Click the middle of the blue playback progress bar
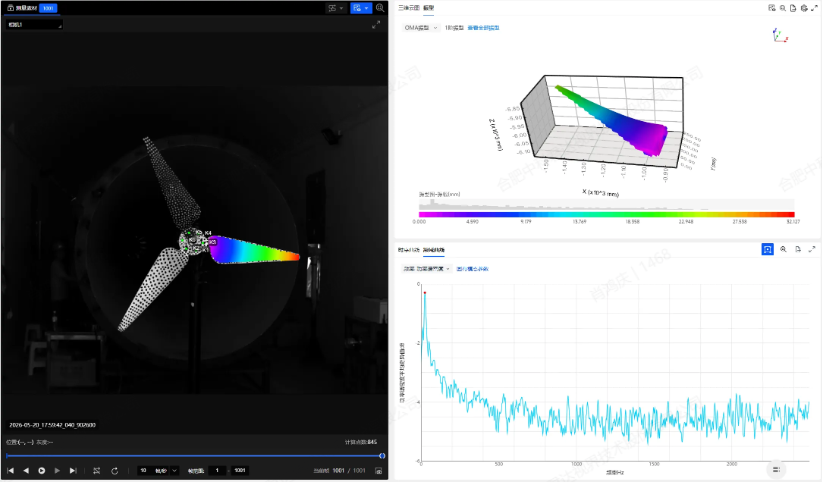 (193, 456)
